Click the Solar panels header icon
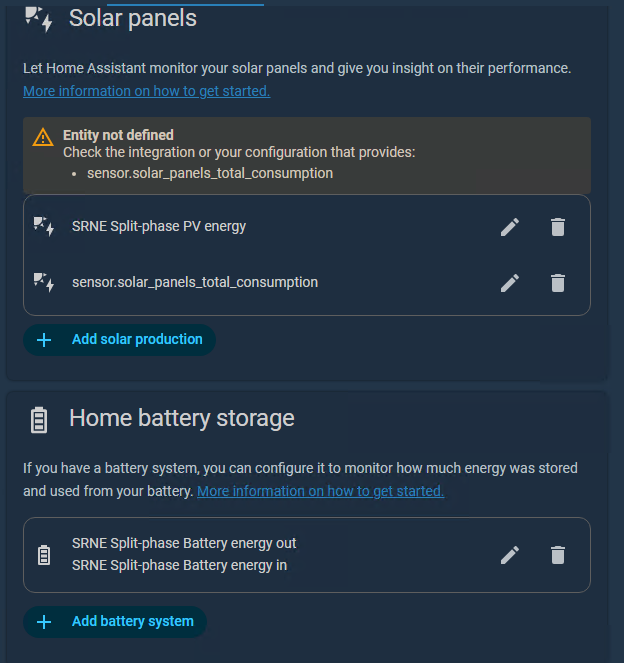Viewport: 624px width, 663px height. coord(38,19)
